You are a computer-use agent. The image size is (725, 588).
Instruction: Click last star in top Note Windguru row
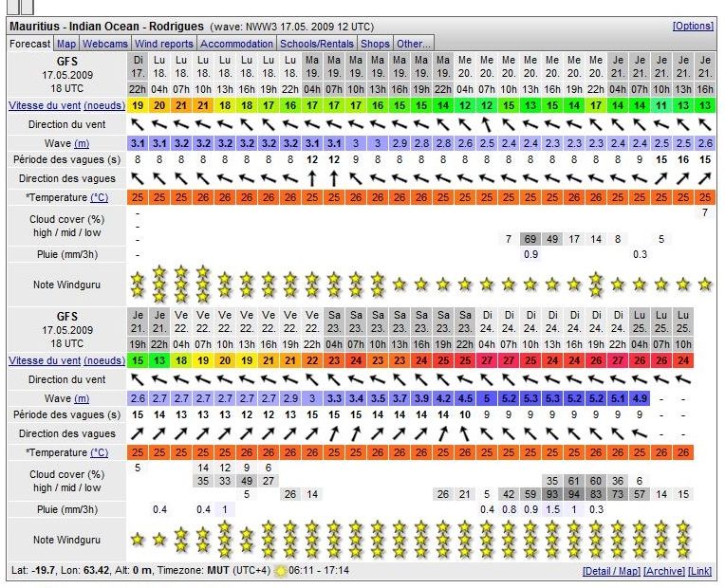704,284
